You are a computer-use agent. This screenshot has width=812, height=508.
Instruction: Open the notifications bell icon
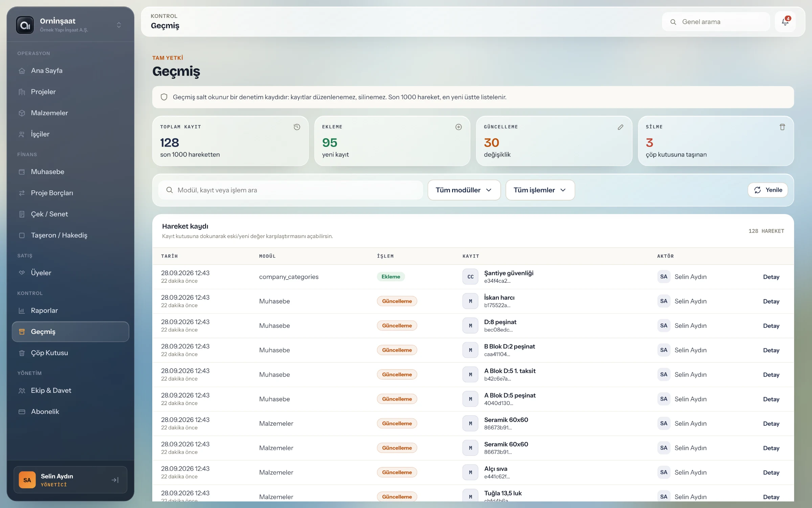[x=785, y=22]
